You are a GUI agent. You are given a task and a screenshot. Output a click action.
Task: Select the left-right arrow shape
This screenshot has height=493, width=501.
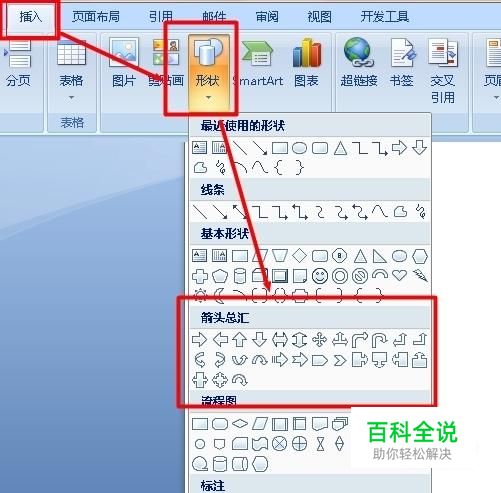click(279, 340)
